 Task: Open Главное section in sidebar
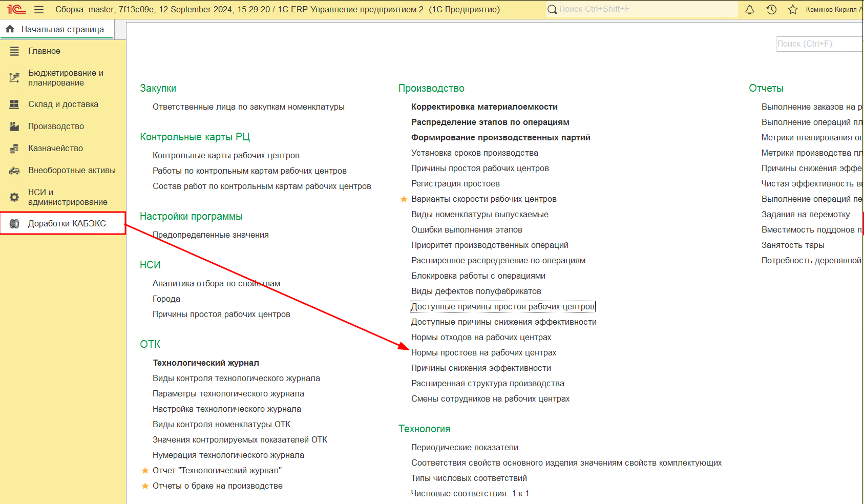click(x=44, y=51)
